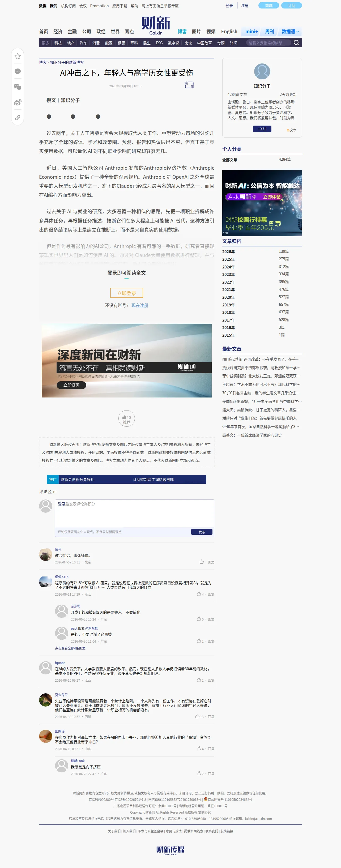This screenshot has height=868, width=341.
Task: Click the 知识分子的财新博客 breadcrumb link
Action: pos(67,62)
